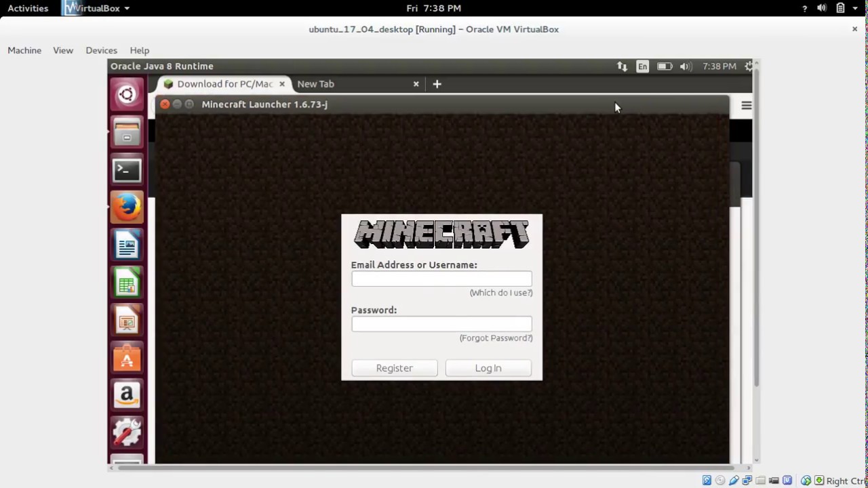
Task: Close the VirtualBox VM window
Action: 854,29
